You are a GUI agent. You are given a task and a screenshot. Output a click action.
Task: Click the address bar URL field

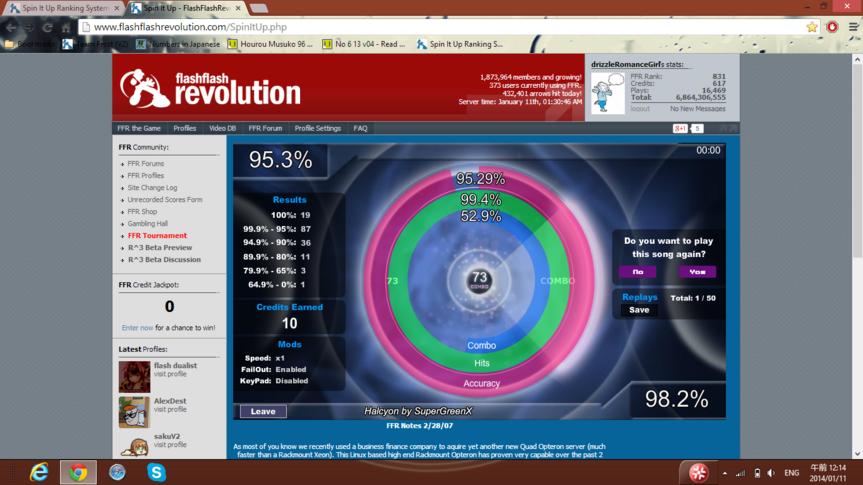440,27
